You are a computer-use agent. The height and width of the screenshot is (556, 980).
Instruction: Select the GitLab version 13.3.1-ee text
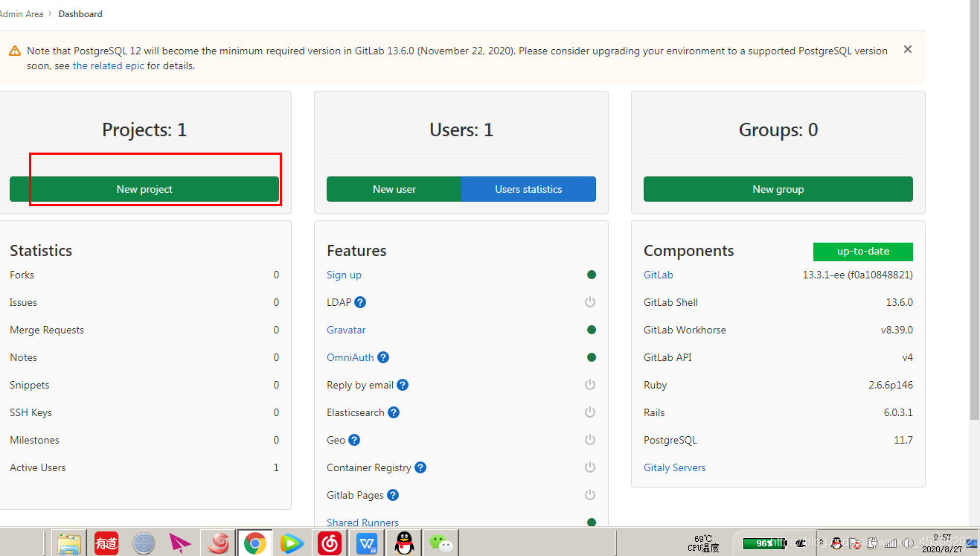857,275
